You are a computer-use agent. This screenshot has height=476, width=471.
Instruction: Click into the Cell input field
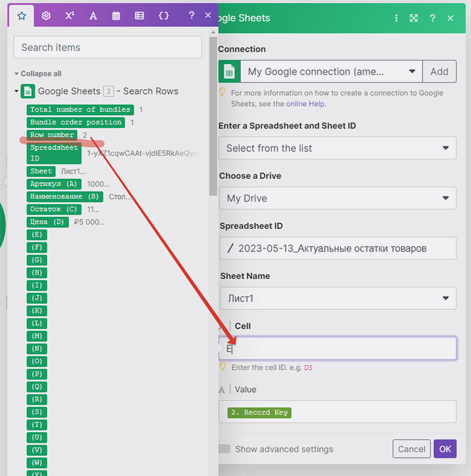[338, 348]
